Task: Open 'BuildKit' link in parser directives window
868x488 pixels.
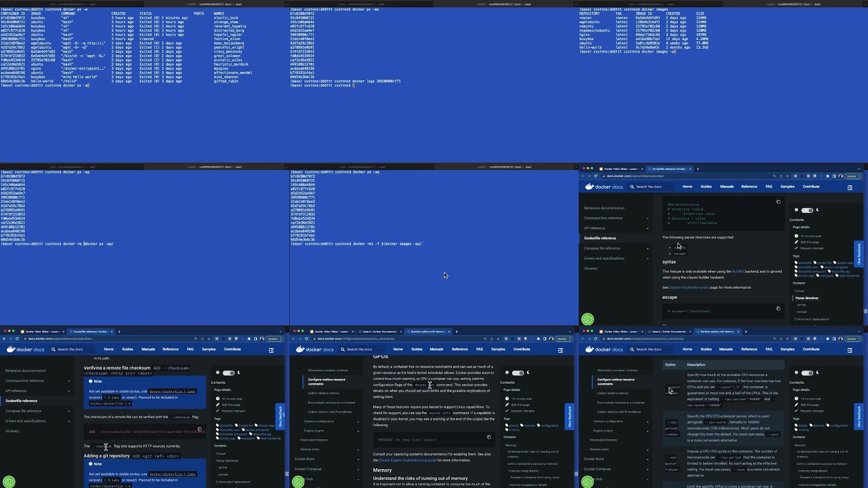Action: pos(738,272)
